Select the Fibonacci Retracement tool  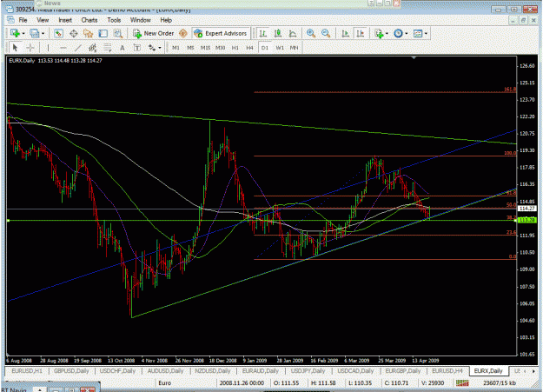click(108, 48)
